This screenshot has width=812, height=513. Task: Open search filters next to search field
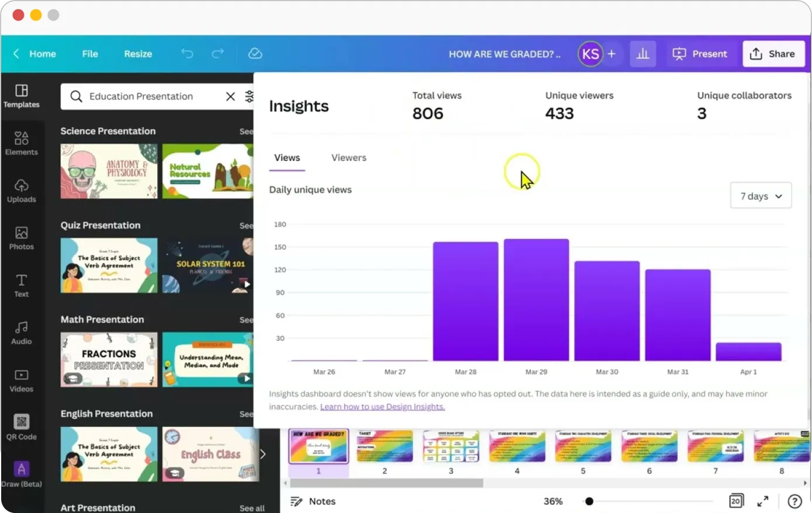[249, 96]
